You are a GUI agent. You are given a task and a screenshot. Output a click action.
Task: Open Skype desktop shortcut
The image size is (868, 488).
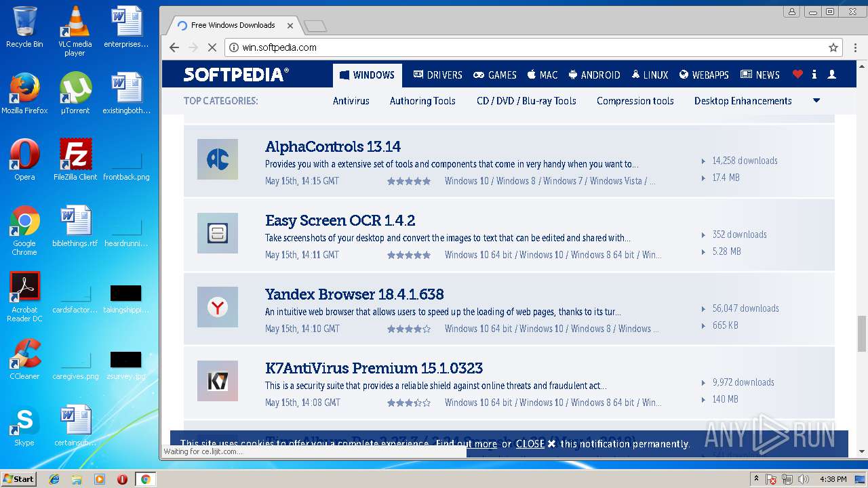[x=24, y=426]
